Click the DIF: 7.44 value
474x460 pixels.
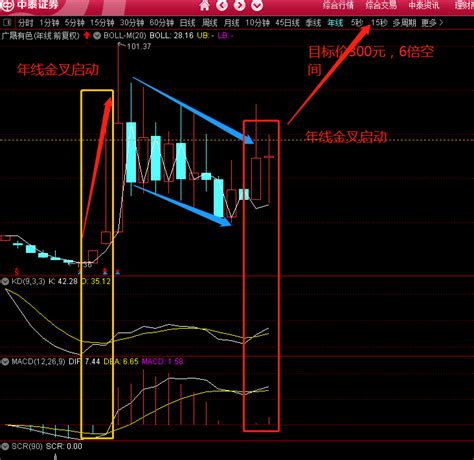pyautogui.click(x=84, y=362)
